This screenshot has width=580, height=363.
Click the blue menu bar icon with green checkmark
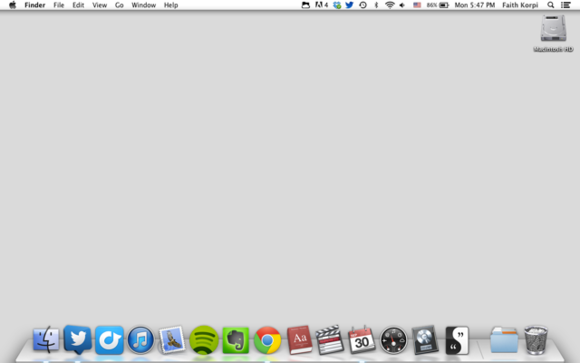pyautogui.click(x=337, y=5)
